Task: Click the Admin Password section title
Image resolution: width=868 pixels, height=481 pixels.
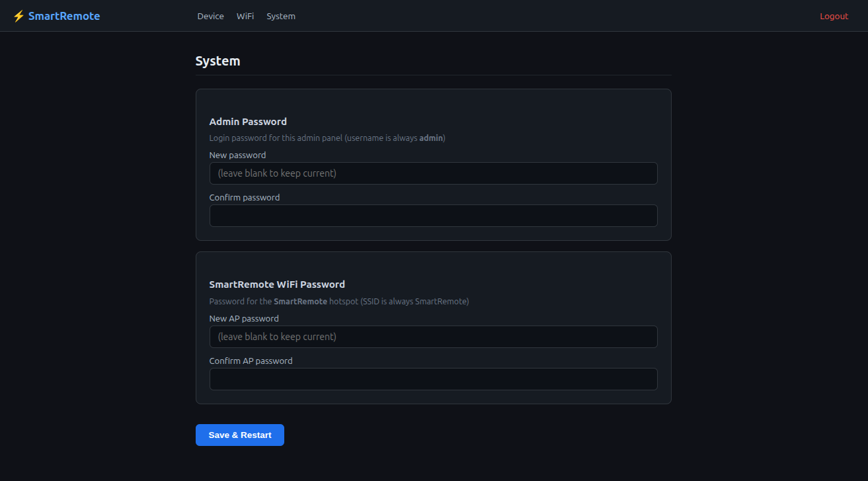Action: (x=248, y=122)
